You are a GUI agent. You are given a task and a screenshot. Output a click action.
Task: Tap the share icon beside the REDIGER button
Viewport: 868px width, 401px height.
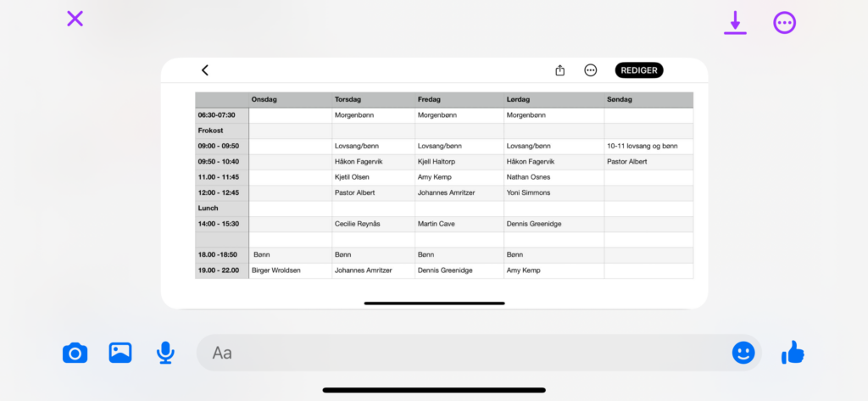559,70
